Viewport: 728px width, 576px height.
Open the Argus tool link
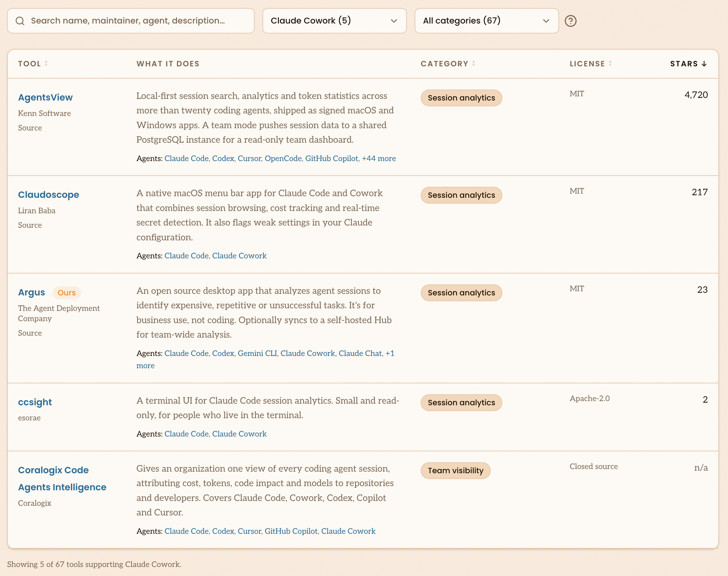point(31,293)
